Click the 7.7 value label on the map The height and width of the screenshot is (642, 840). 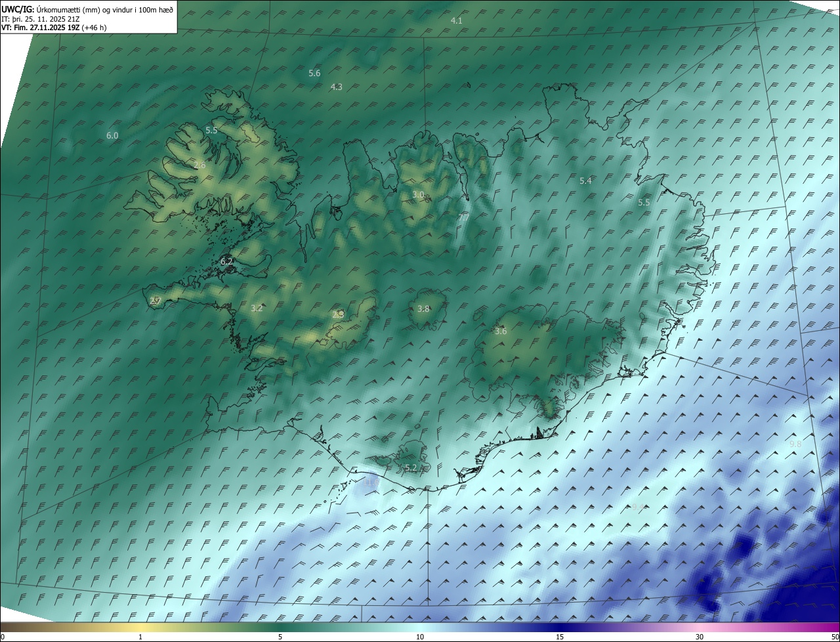(463, 217)
